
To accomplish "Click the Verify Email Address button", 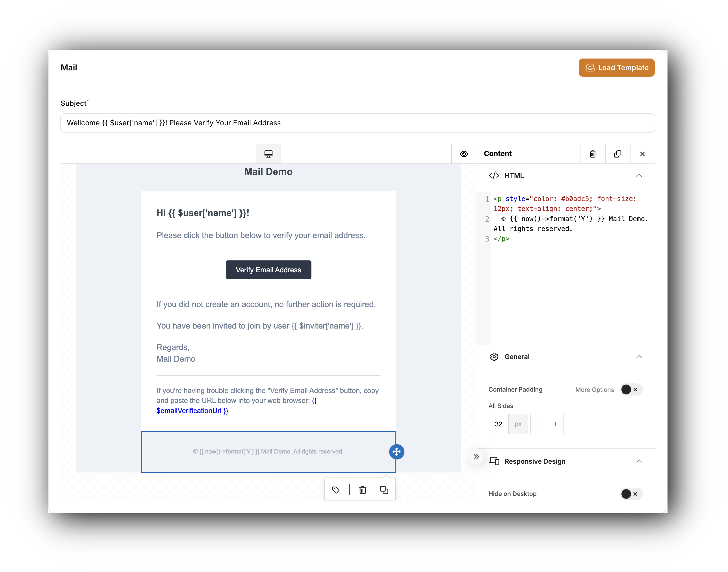I will tap(268, 269).
